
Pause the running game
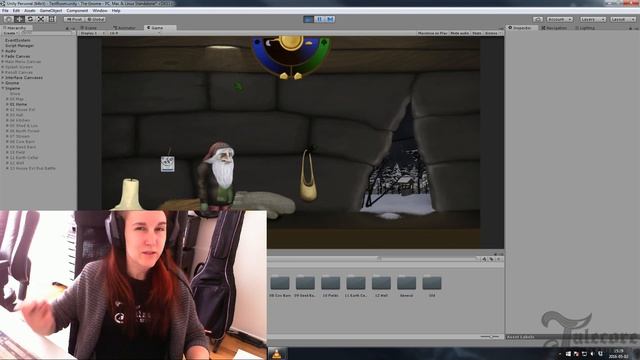click(x=319, y=19)
